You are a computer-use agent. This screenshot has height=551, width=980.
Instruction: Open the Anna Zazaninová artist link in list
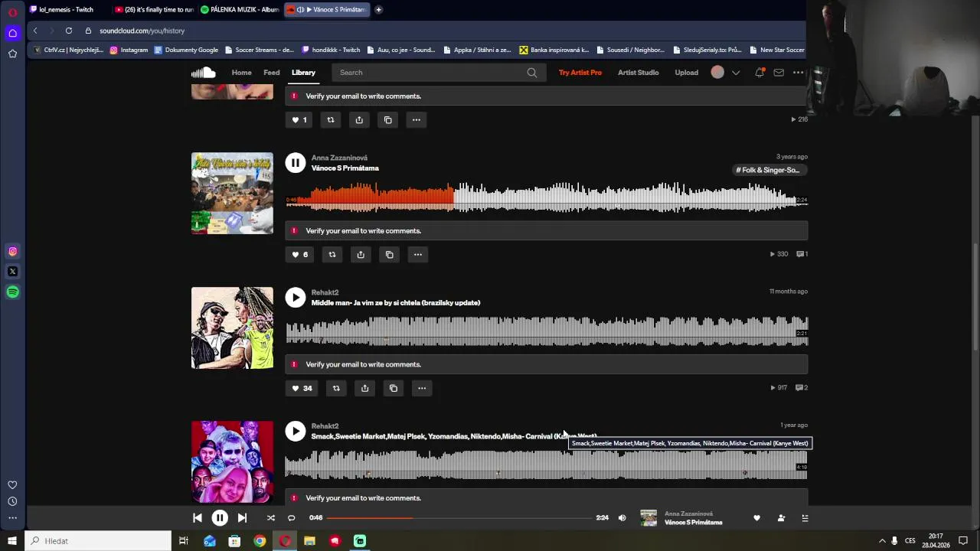tap(339, 158)
